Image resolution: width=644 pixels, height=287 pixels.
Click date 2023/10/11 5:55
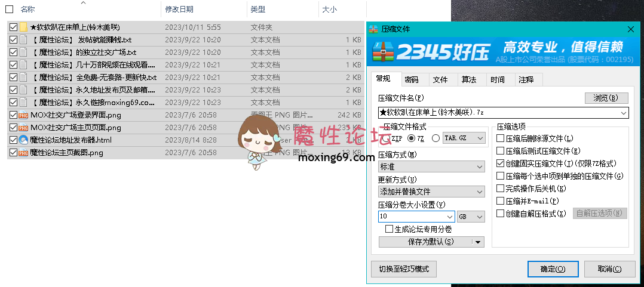click(193, 27)
